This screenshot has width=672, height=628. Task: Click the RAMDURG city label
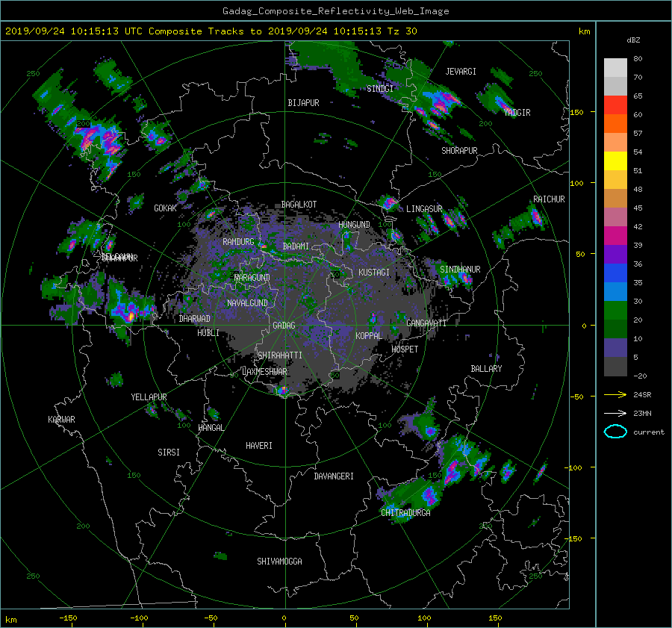pyautogui.click(x=238, y=242)
